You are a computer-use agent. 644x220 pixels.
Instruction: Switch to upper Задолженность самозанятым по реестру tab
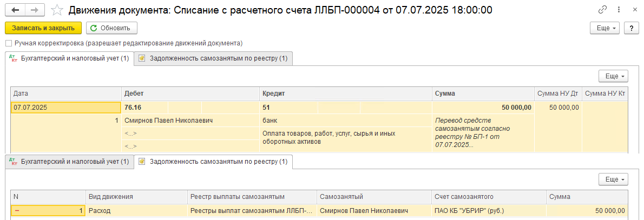(214, 59)
